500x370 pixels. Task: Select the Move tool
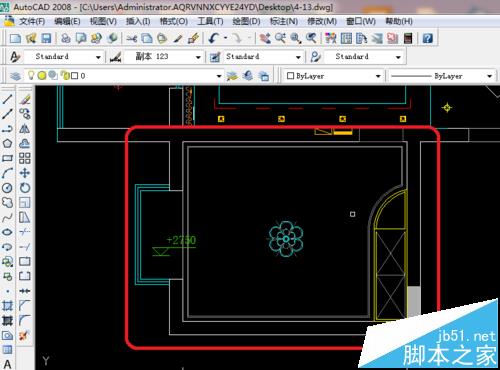point(25,173)
